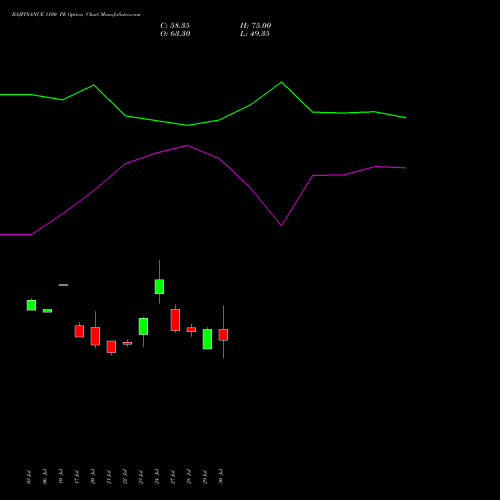Click the 24 Jul date label
Screen dimensions: 500x500
(x=157, y=477)
